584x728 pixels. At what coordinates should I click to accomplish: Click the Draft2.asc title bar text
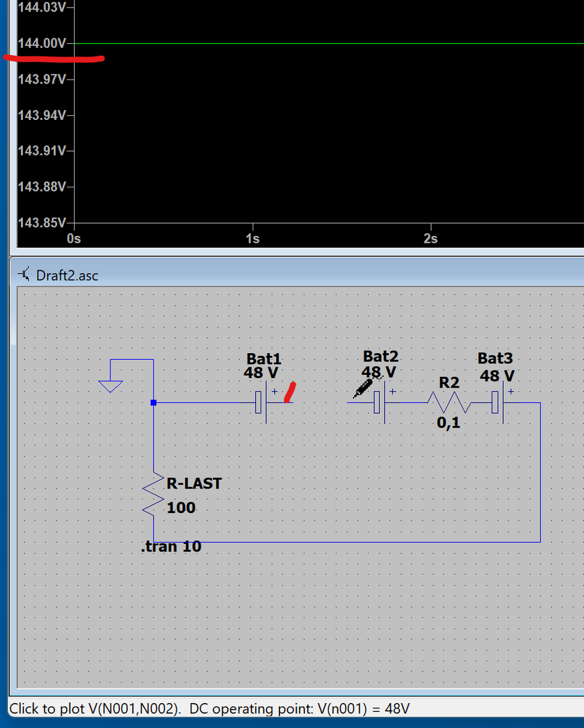tap(67, 275)
